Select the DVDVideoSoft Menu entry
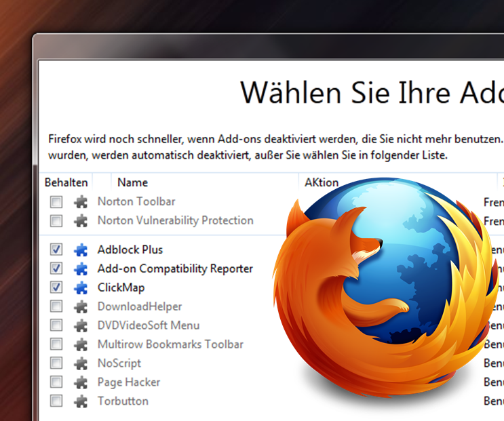 (148, 325)
